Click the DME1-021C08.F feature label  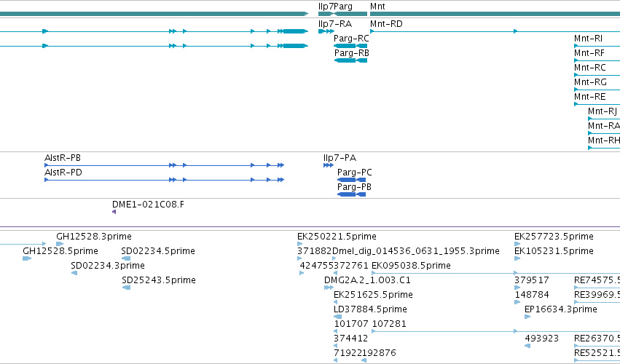149,205
